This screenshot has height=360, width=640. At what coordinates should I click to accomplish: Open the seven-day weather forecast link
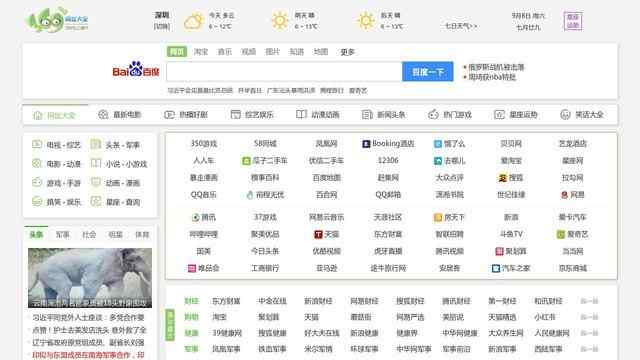pyautogui.click(x=461, y=26)
